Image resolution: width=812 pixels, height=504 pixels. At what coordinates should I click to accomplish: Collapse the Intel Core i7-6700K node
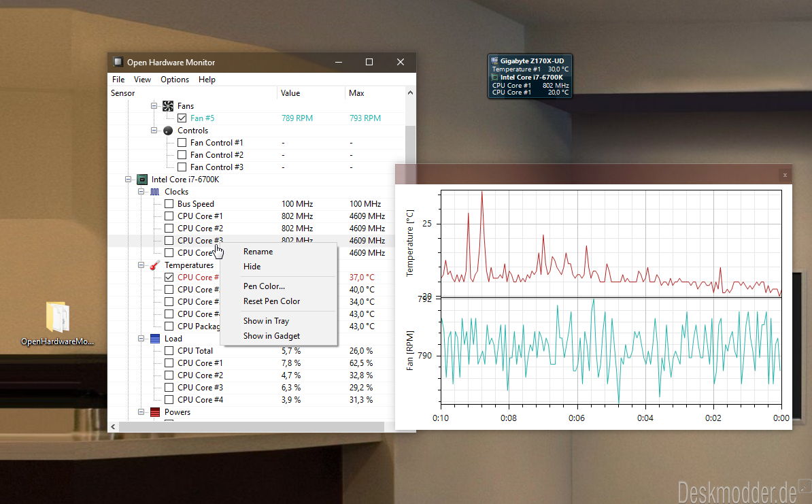pos(128,180)
